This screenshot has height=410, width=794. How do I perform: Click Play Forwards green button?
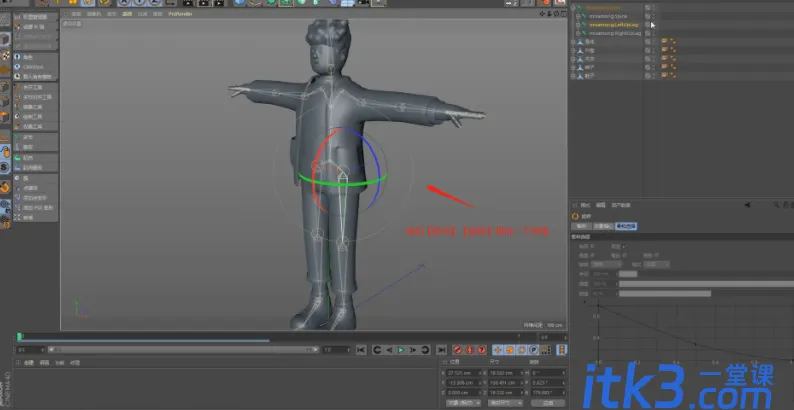pos(401,350)
